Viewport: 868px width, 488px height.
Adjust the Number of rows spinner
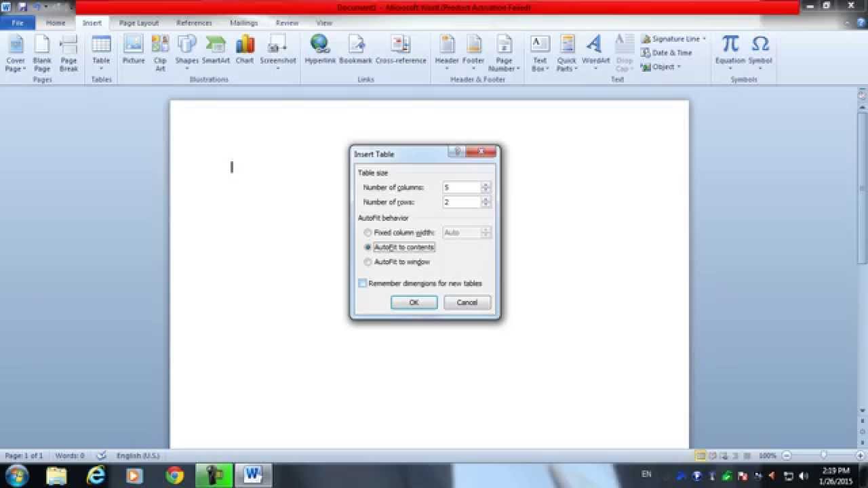pyautogui.click(x=486, y=202)
